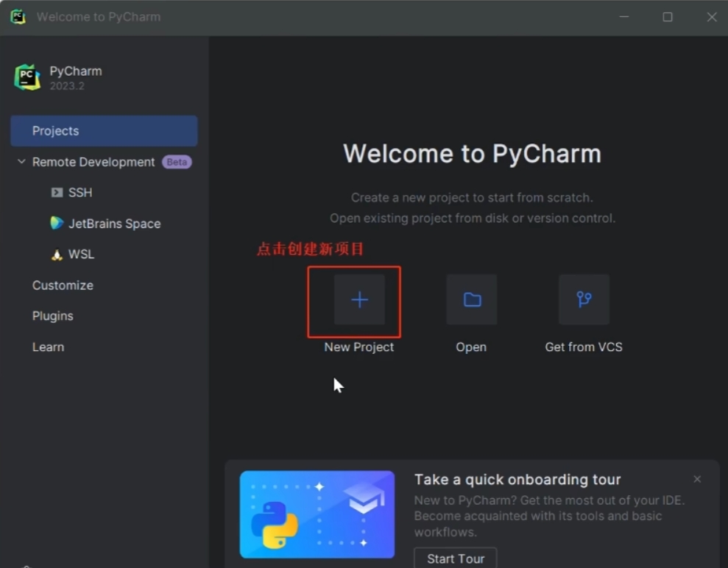
Task: Collapse the Remote Development section chevron
Action: [21, 162]
